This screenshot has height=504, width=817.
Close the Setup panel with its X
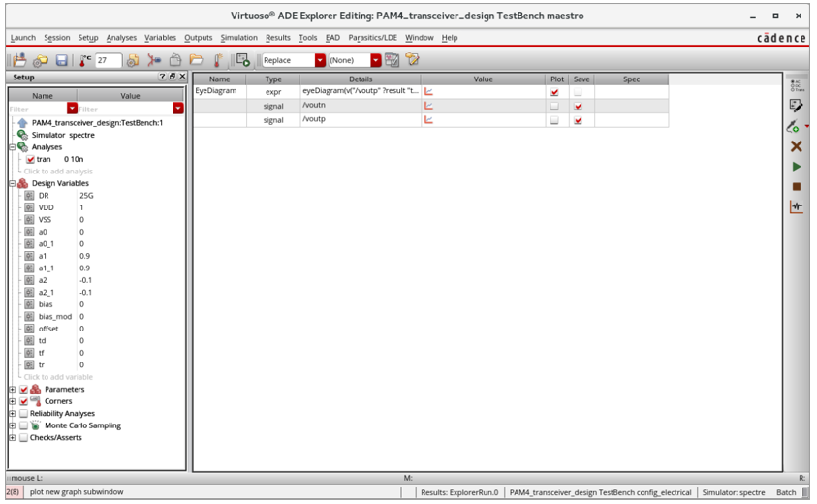pyautogui.click(x=182, y=77)
